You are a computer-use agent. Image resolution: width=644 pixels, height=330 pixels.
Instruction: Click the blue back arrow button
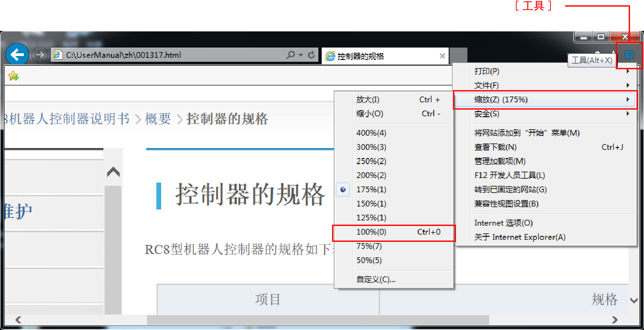[x=17, y=54]
